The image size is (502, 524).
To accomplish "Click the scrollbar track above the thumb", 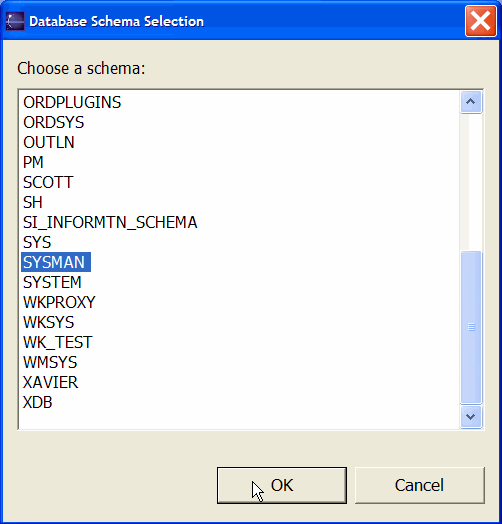I will [471, 182].
